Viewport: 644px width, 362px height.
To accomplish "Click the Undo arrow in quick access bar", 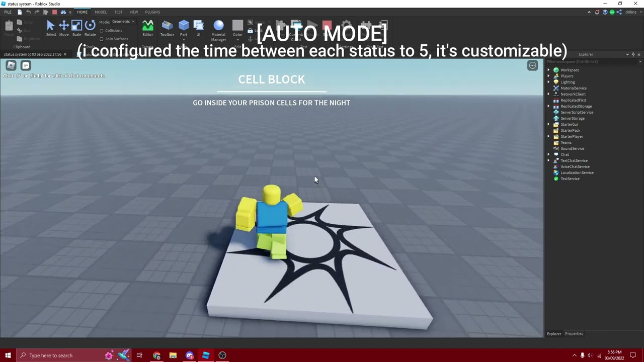I will pyautogui.click(x=28, y=12).
